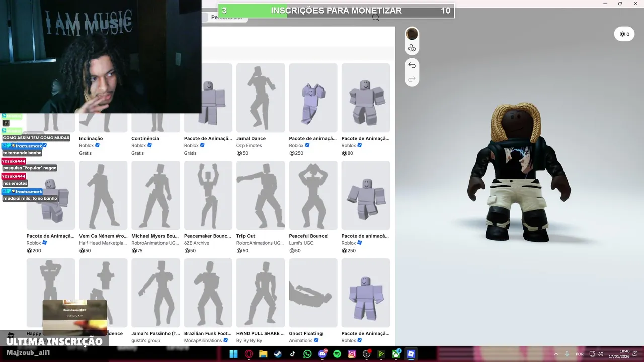Screen dimensions: 644x362
Task: Select the 200 Robux animation pack thumbnail
Action: (51, 196)
